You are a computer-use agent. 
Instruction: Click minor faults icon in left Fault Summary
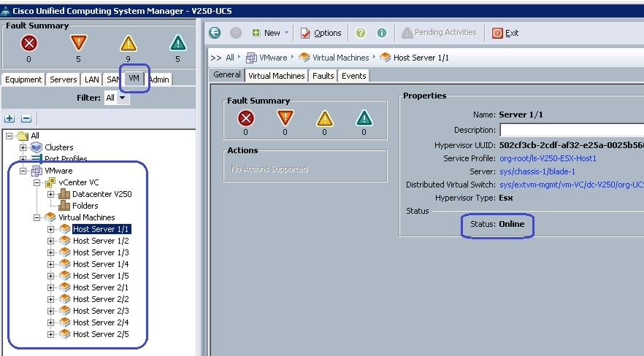coord(129,44)
